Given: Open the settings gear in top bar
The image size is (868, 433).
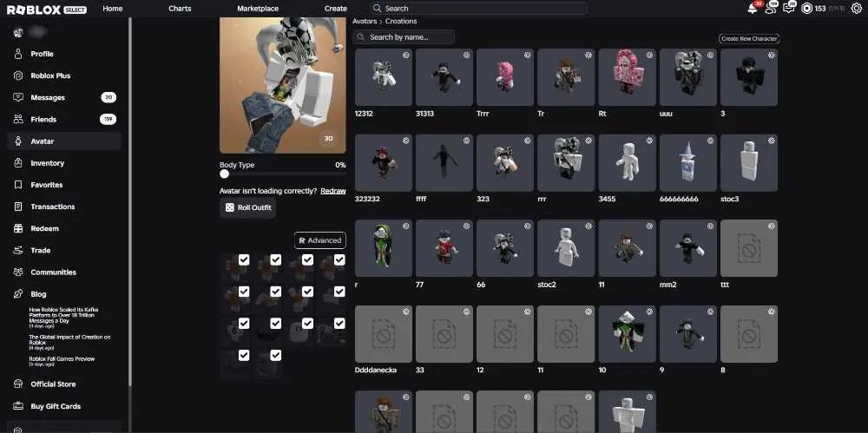Looking at the screenshot, I should tap(857, 9).
